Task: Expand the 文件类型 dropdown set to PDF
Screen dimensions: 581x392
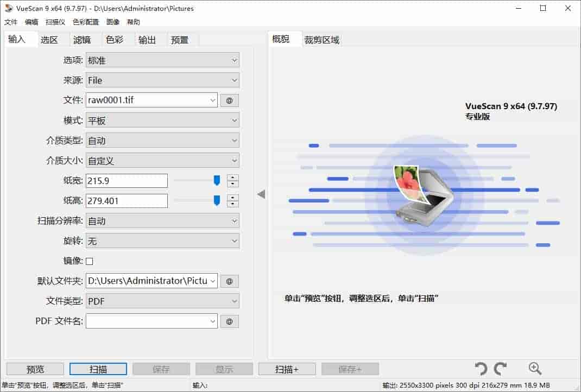Action: tap(162, 301)
